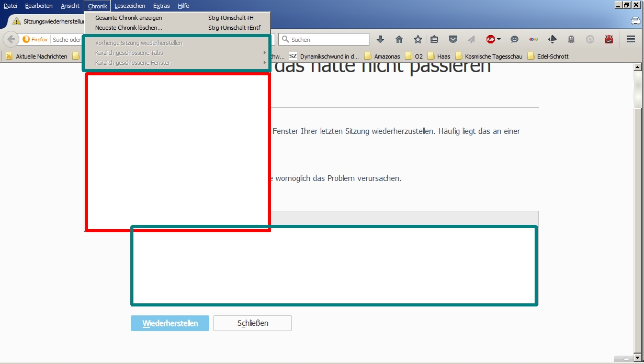Click the greyed circular extension icon
The image size is (644, 364).
tap(590, 39)
